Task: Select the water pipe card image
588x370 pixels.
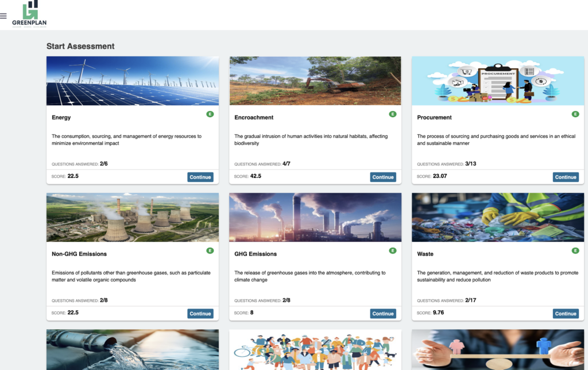Action: click(133, 350)
